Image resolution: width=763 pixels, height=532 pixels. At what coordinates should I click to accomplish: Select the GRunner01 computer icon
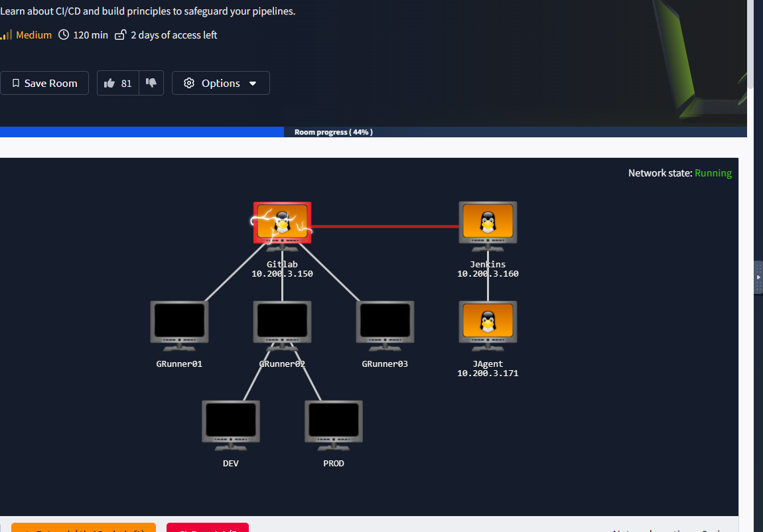(179, 326)
